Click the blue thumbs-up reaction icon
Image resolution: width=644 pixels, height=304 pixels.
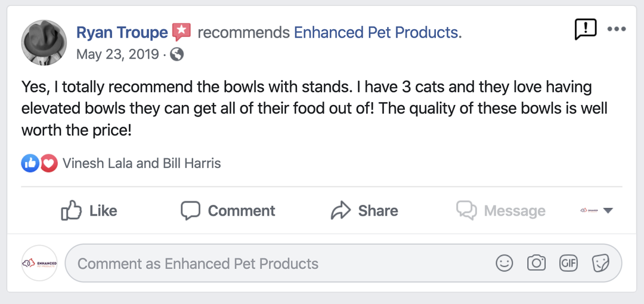pos(30,163)
